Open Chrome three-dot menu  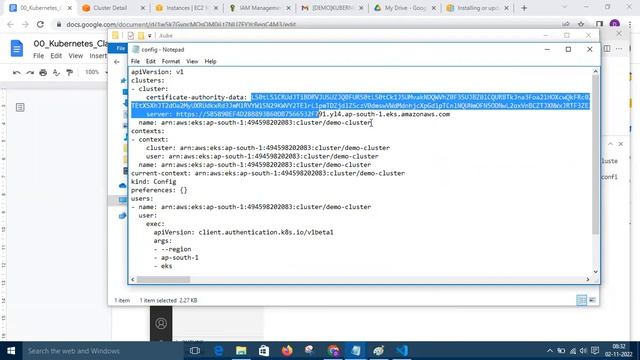click(x=630, y=24)
